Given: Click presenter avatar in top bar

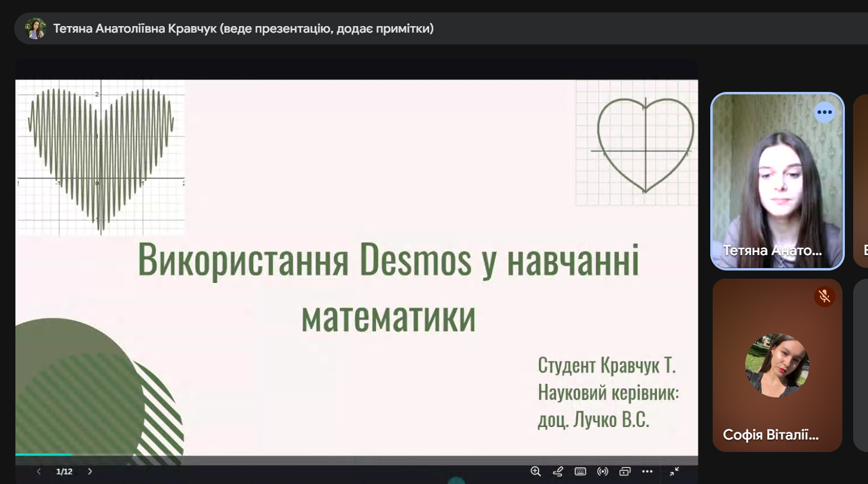Looking at the screenshot, I should pyautogui.click(x=36, y=28).
